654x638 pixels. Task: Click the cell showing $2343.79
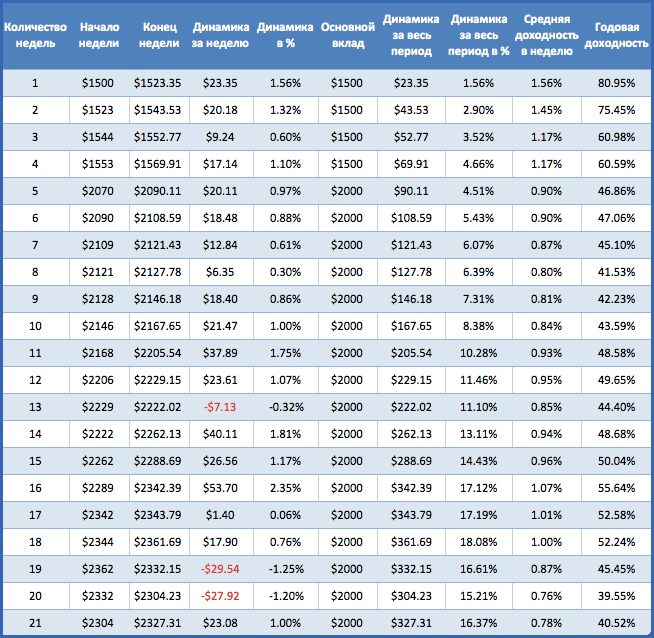click(x=158, y=515)
